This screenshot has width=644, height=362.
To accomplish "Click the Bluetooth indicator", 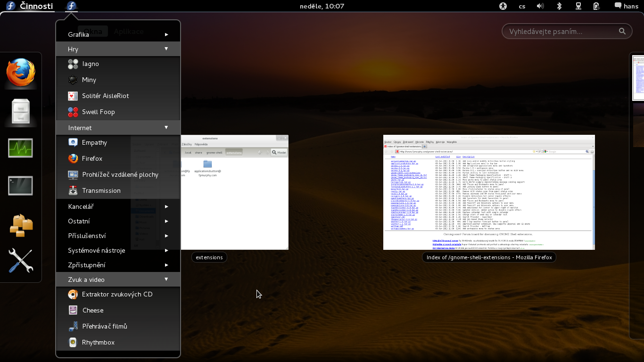I will (559, 6).
